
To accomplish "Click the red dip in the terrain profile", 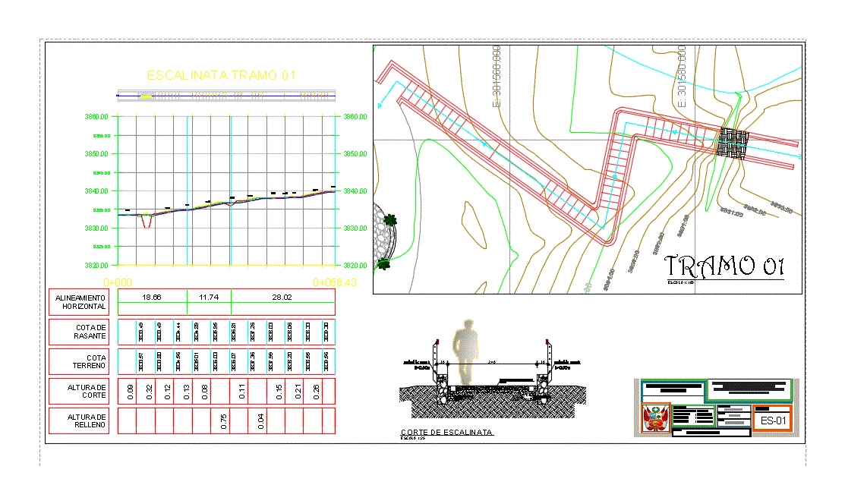I will [147, 221].
